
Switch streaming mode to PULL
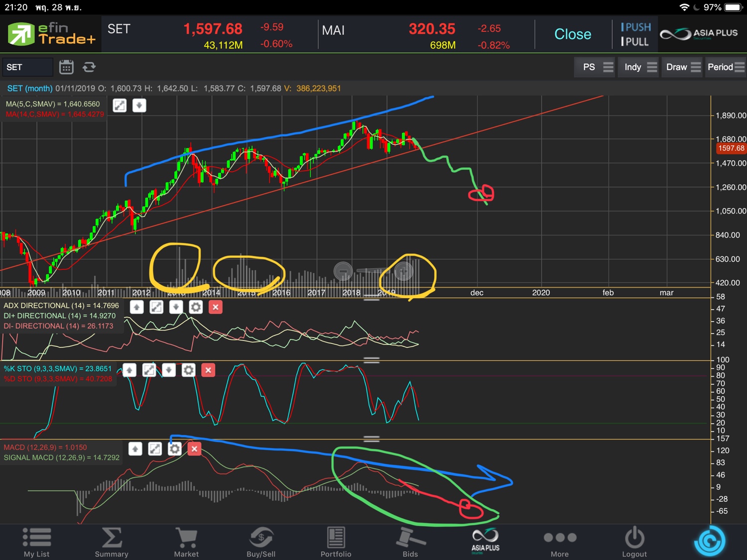[635, 42]
